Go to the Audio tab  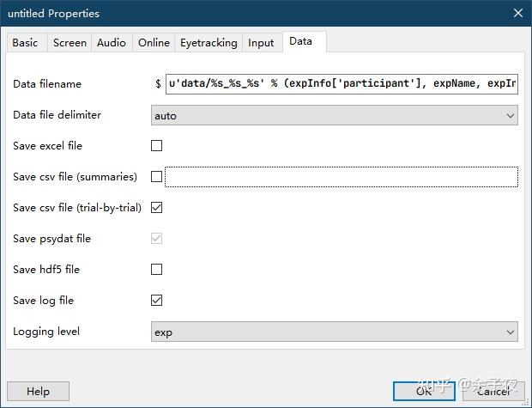click(112, 43)
